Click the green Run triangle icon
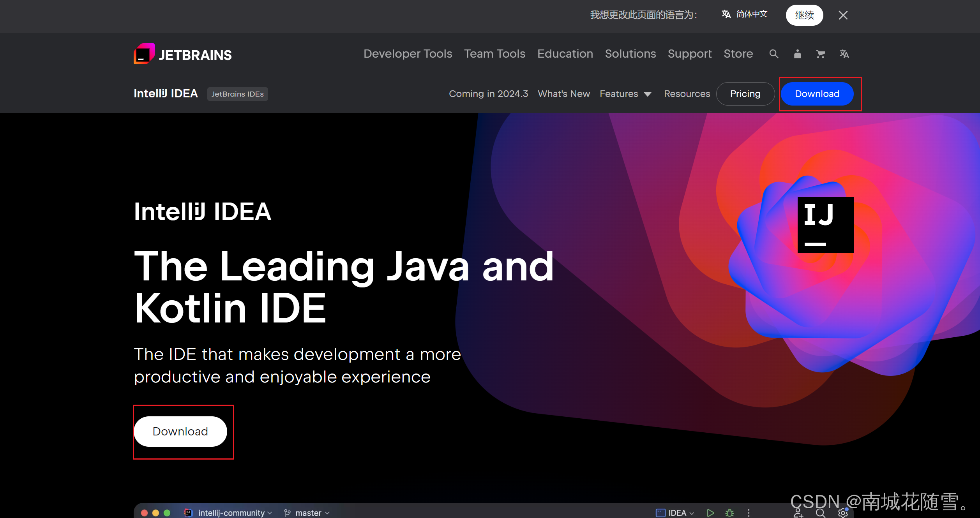Viewport: 980px width, 518px height. [x=710, y=513]
